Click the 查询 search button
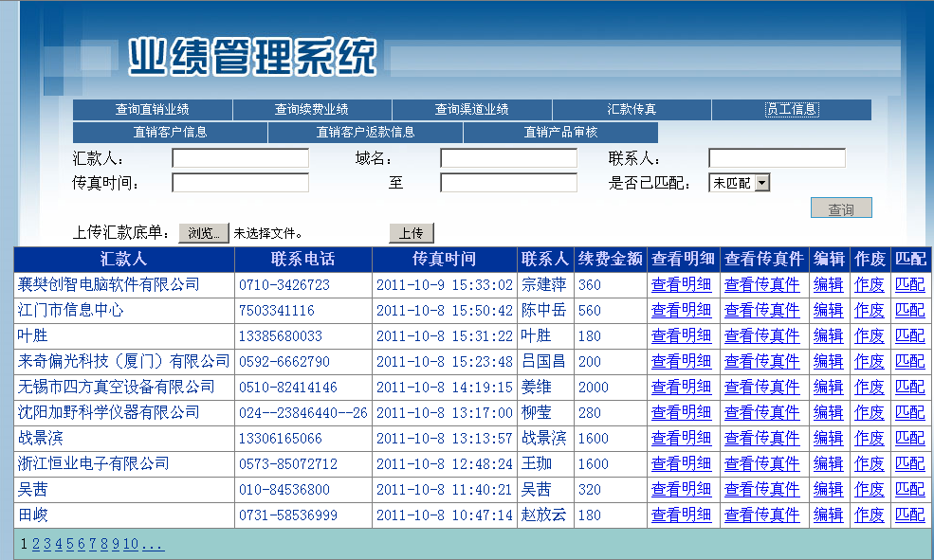This screenshot has width=934, height=560. pos(841,208)
